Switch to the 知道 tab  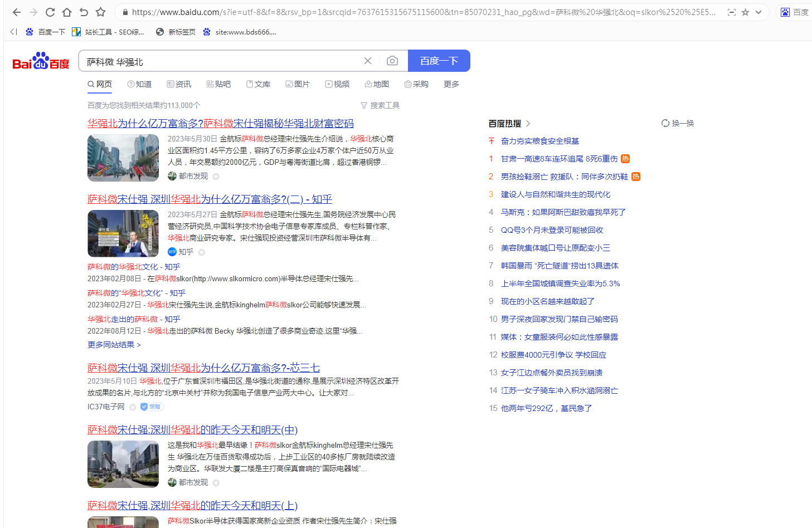click(x=139, y=84)
